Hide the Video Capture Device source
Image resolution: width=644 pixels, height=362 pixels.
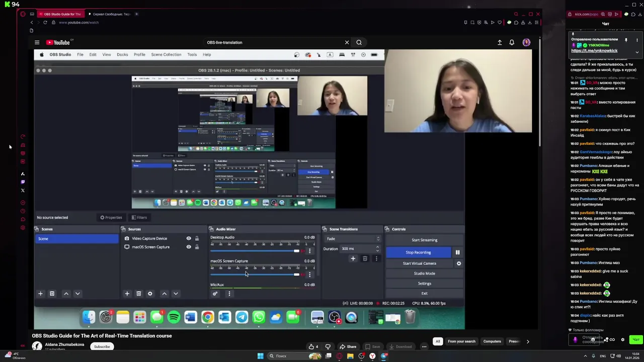189,238
